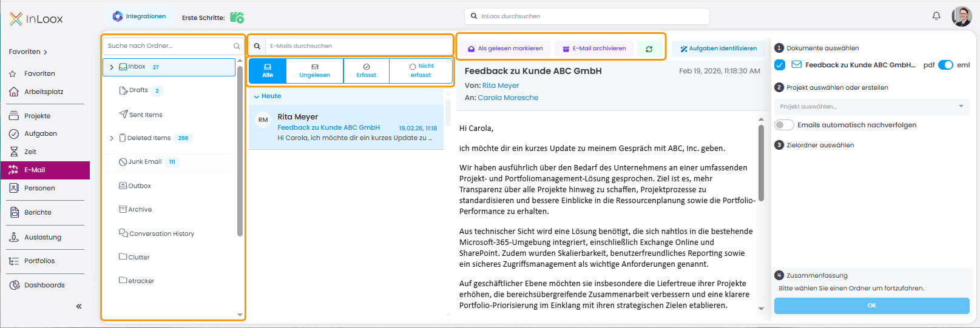The width and height of the screenshot is (980, 328).
Task: Click Als gelesen markieren
Action: (x=505, y=49)
